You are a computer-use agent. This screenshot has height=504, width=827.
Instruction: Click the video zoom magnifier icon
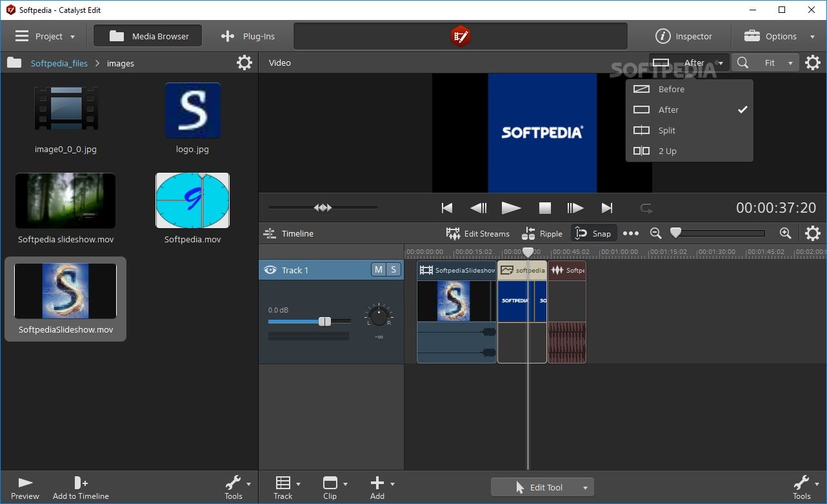tap(743, 63)
